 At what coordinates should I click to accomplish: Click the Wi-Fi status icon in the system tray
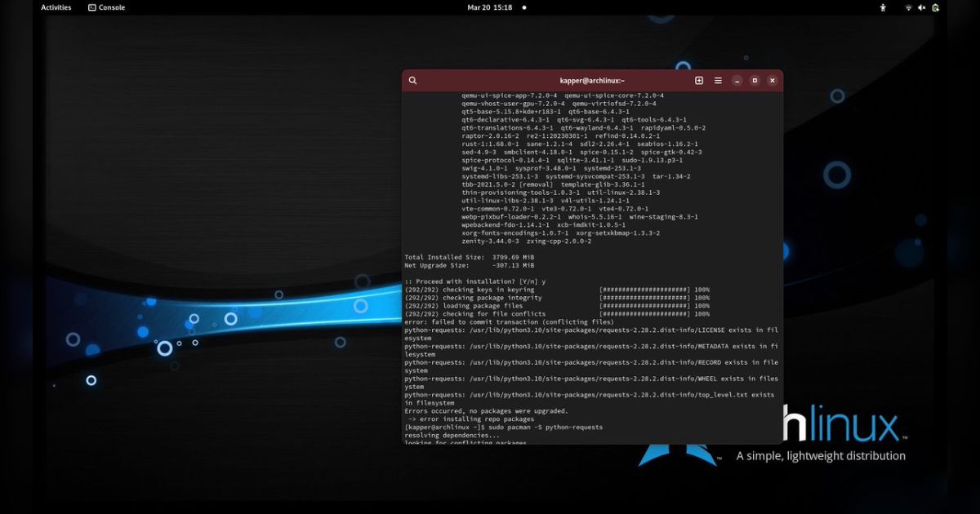[x=908, y=7]
